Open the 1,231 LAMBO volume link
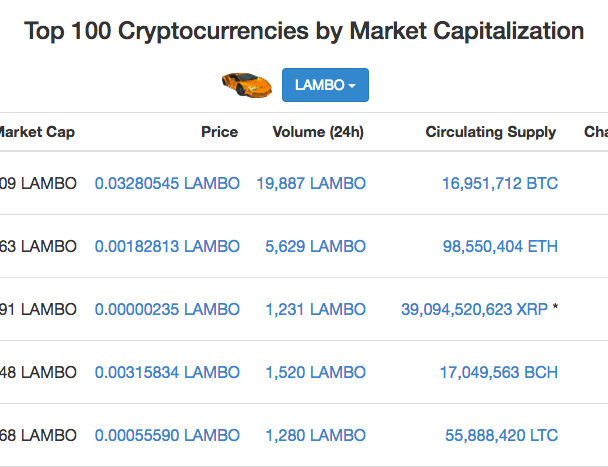 coord(315,310)
